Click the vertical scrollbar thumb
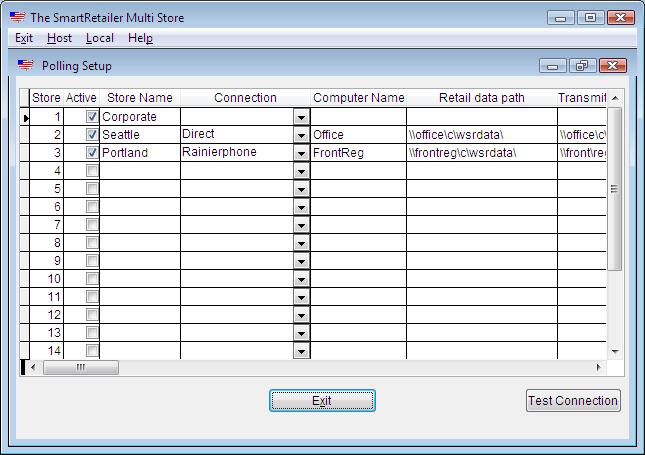Screen dimensions: 645x455 tap(615, 189)
